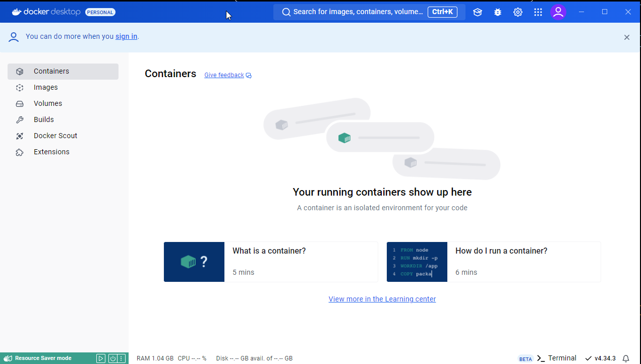Click the Images icon in sidebar

coord(20,88)
